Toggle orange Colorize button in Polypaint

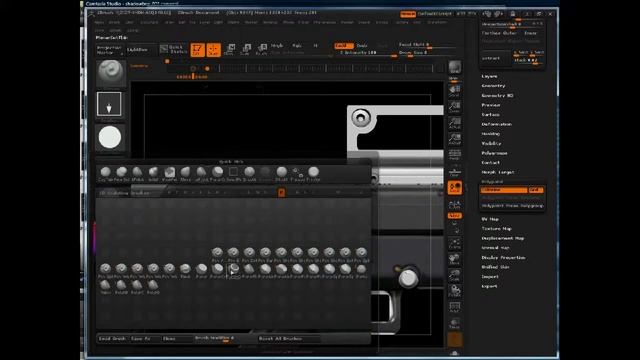504,190
